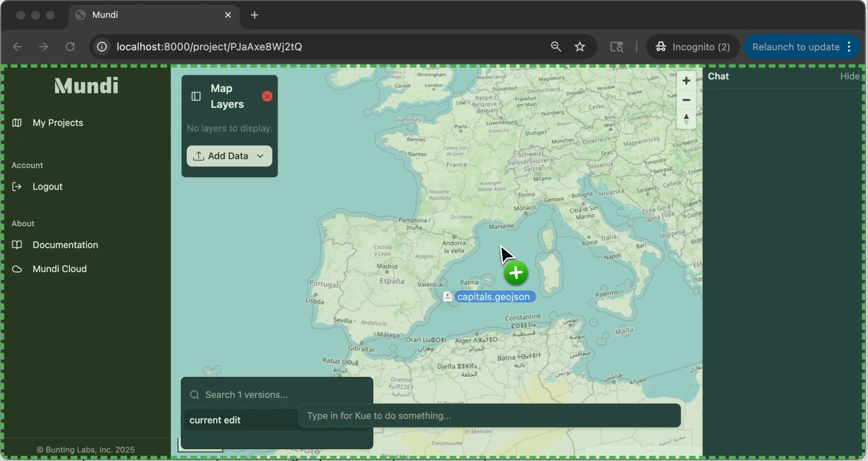Open Google Lens search icon in toolbar
Screen dimensions: 868x461
click(x=617, y=47)
